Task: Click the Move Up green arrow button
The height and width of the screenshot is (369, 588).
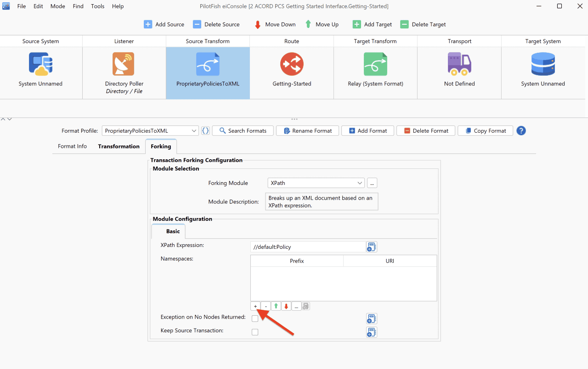Action: (322, 24)
